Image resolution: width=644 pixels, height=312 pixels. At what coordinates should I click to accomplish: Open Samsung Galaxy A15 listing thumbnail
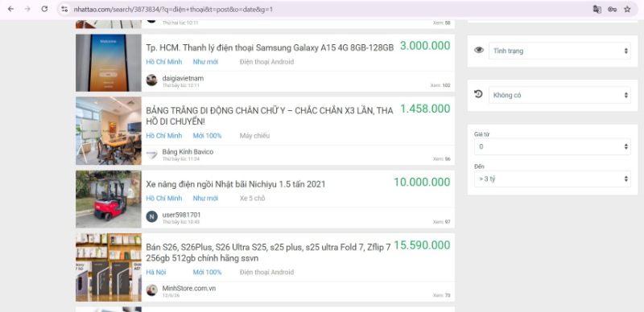click(x=109, y=63)
